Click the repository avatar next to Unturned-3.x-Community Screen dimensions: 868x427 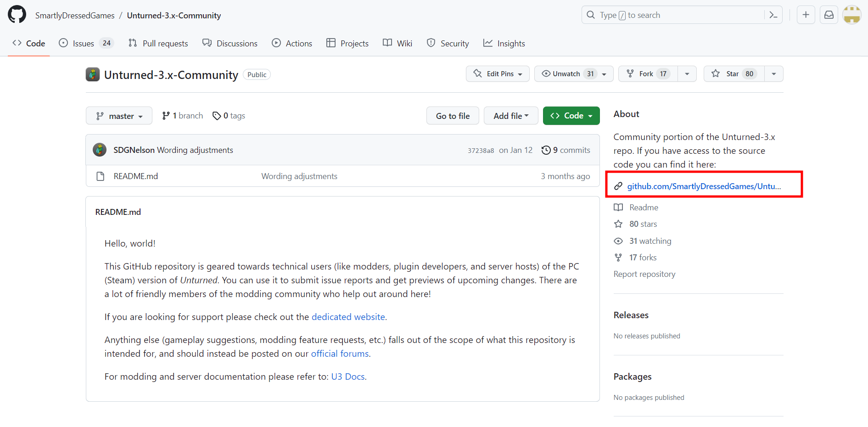click(92, 74)
